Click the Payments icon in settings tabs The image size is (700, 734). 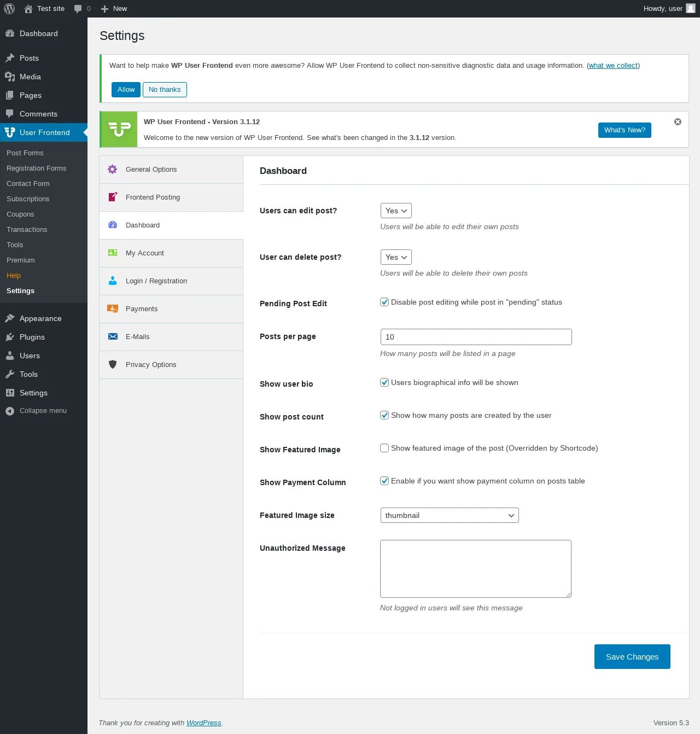tap(113, 308)
